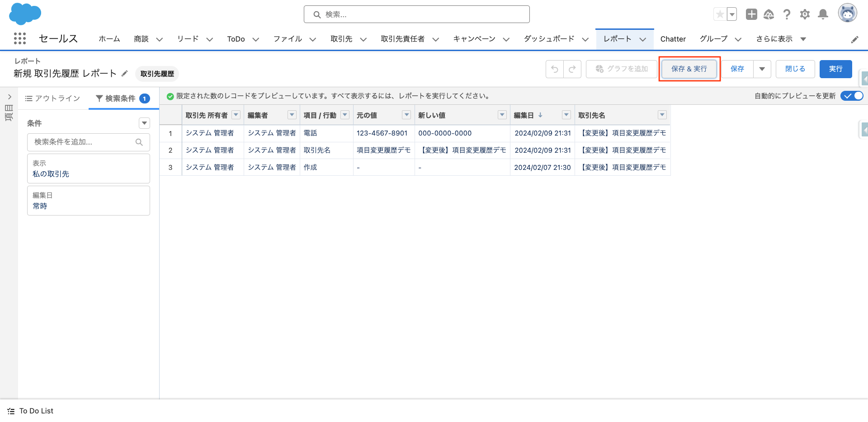Open the To Do List at bottom left
The image size is (868, 422).
click(36, 411)
